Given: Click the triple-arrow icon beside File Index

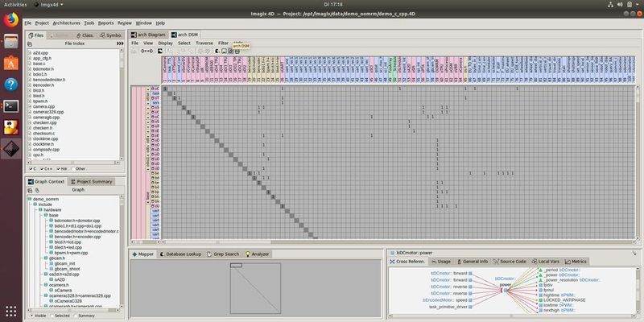Looking at the screenshot, I should pos(120,43).
